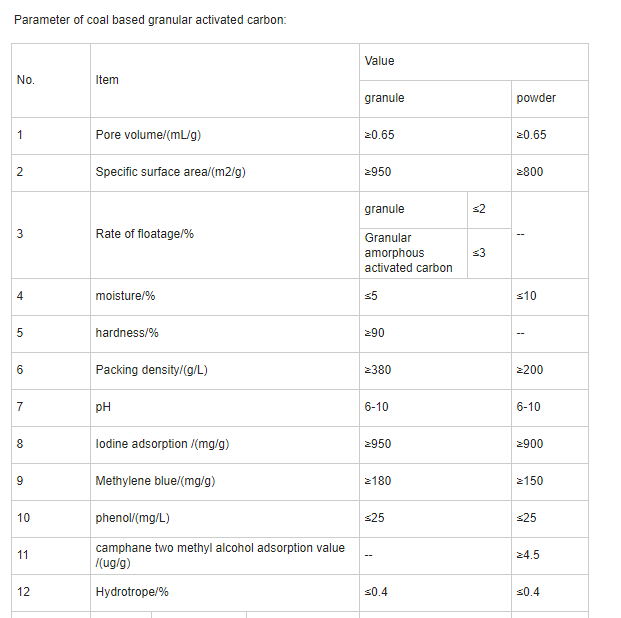Select the "Rate of floatage/%" cell
The image size is (621, 618).
click(x=144, y=234)
